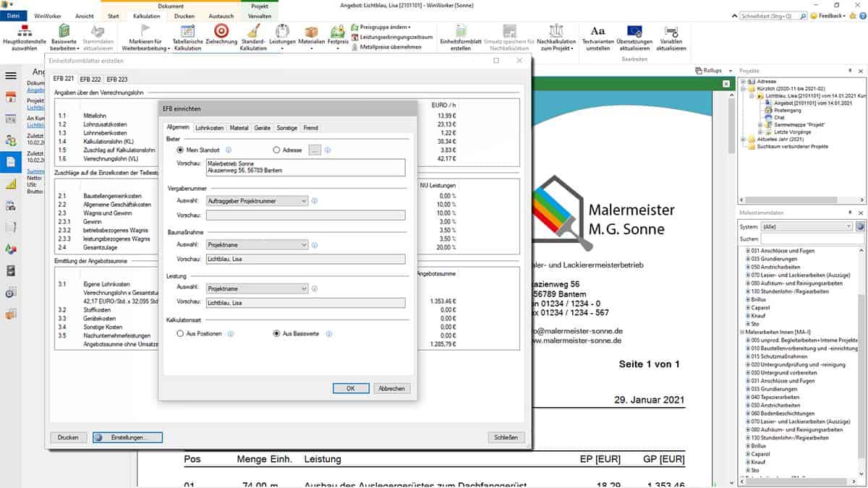This screenshot has width=868, height=488.
Task: Open Tabellarische Kalkulation
Action: (x=187, y=38)
